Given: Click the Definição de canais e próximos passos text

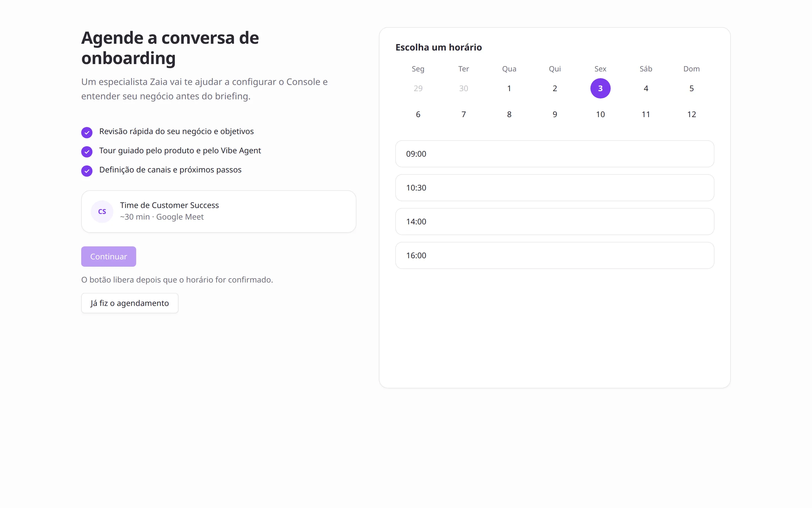Looking at the screenshot, I should click(x=171, y=170).
